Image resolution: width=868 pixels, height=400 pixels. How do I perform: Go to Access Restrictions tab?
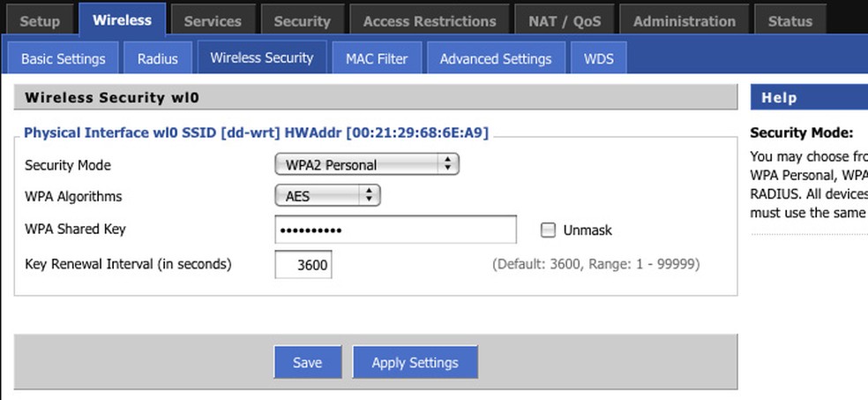coord(430,21)
